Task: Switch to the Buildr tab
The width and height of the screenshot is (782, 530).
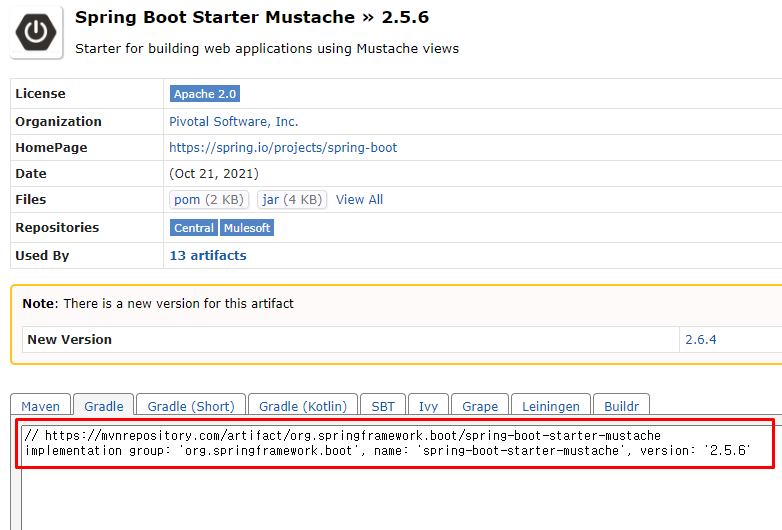Action: [x=621, y=406]
